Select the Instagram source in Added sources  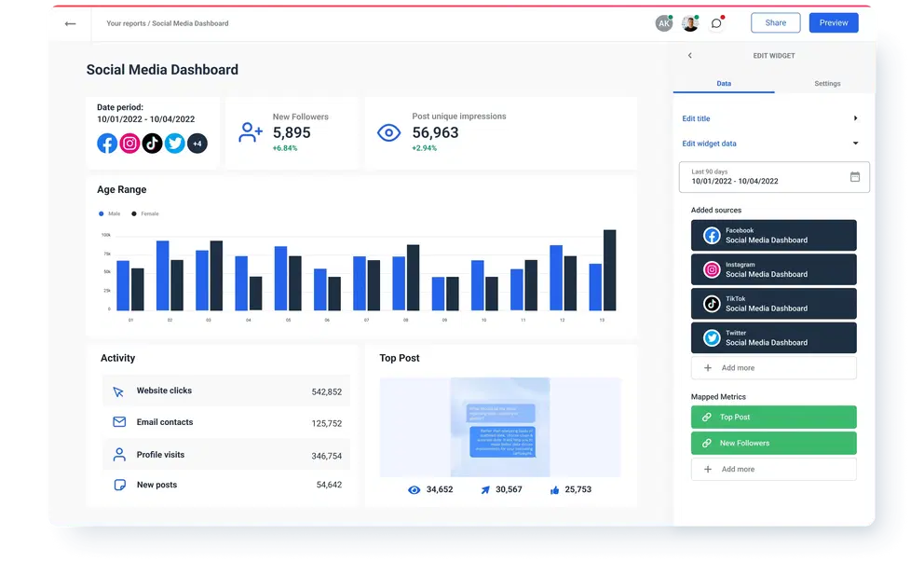coord(773,268)
